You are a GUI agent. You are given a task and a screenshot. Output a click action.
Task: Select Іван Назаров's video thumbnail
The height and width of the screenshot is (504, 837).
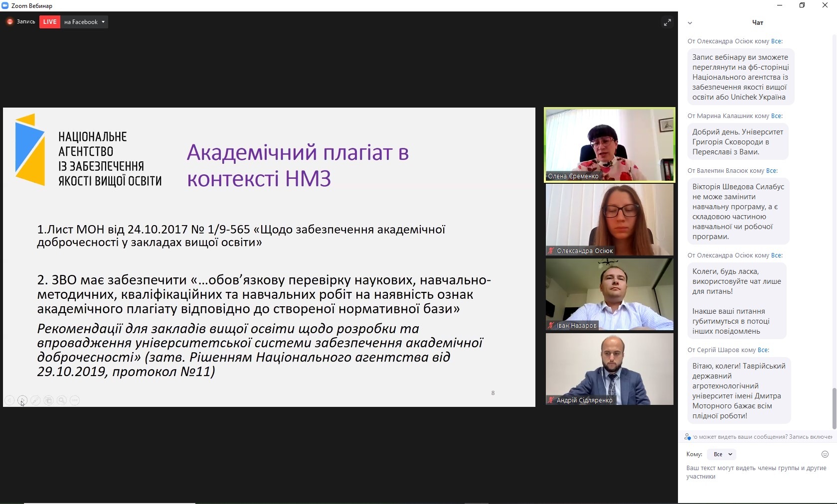(610, 294)
